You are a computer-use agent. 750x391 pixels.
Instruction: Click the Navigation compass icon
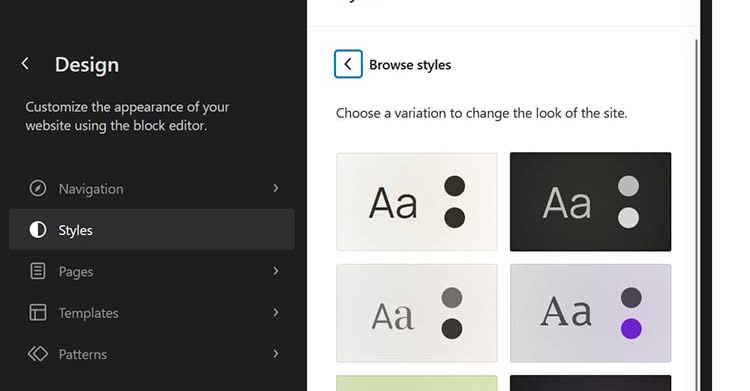coord(38,188)
